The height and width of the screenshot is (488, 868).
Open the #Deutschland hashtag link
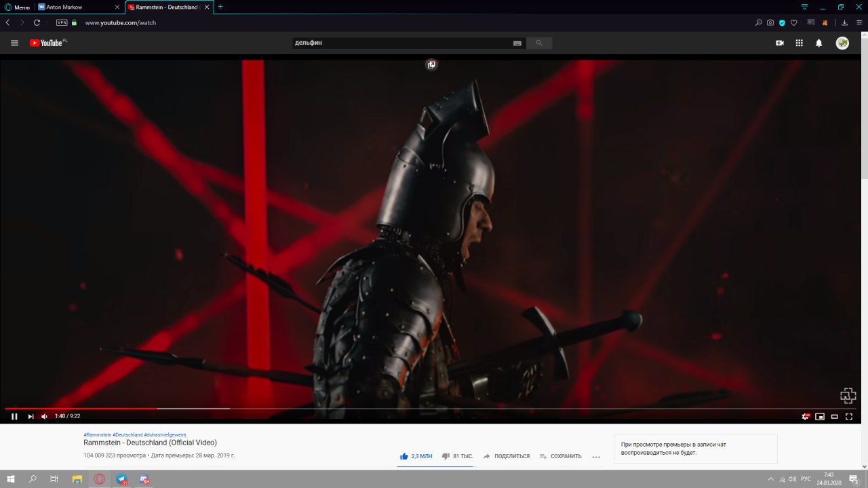127,434
